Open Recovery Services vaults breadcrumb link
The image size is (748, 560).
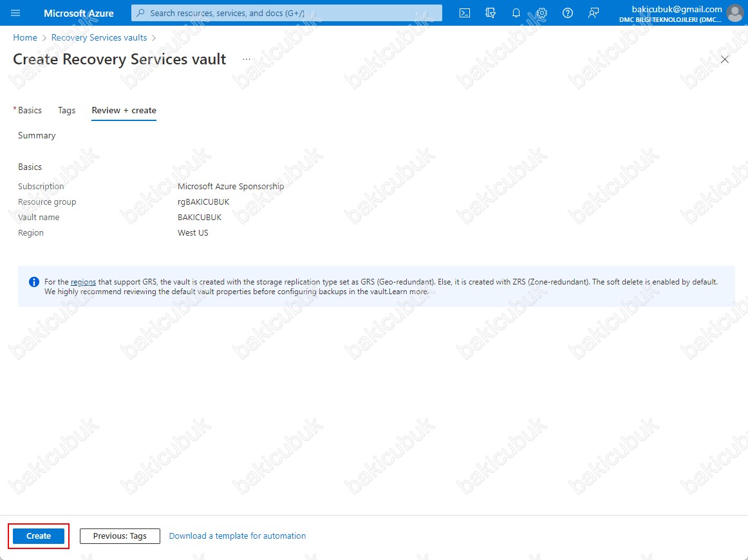[x=99, y=38]
